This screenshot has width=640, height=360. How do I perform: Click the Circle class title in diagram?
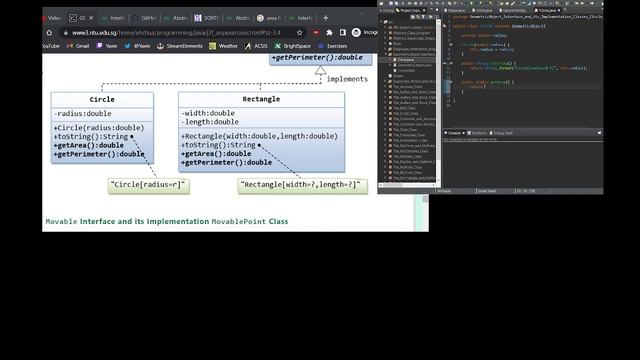(102, 100)
